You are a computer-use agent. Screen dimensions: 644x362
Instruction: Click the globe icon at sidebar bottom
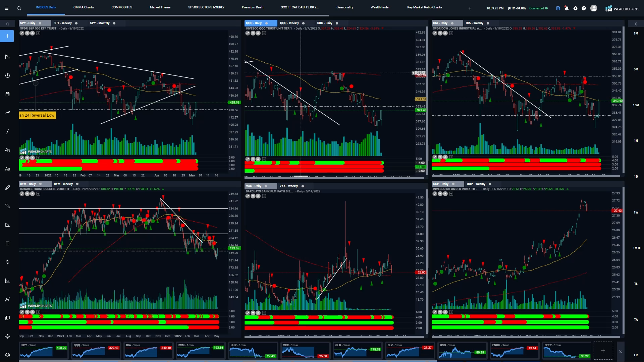pyautogui.click(x=7, y=355)
